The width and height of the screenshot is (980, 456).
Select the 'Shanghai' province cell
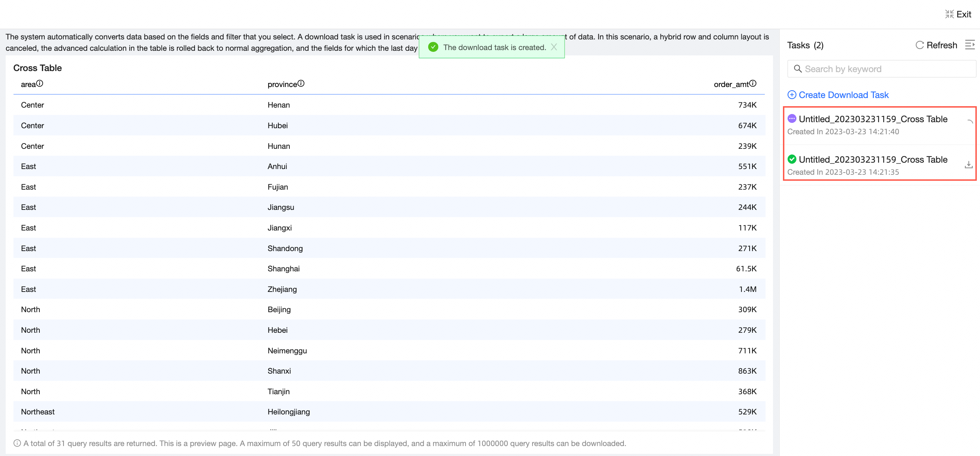tap(283, 268)
